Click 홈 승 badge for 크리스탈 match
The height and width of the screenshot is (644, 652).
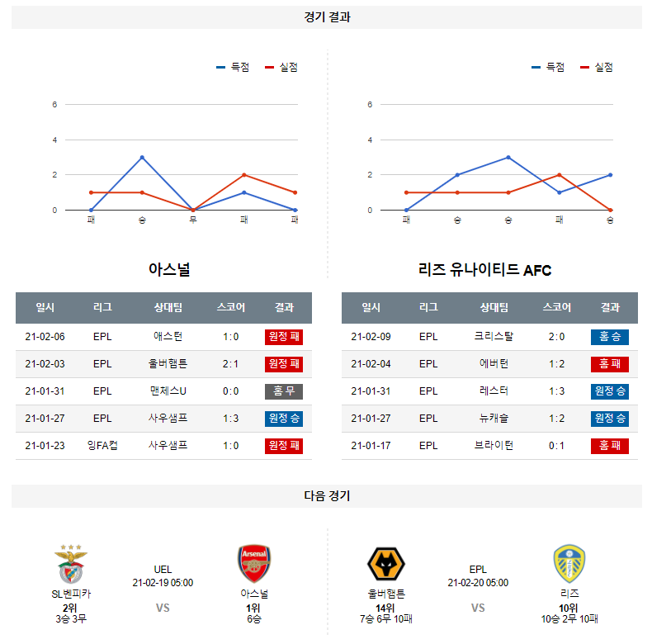(610, 337)
